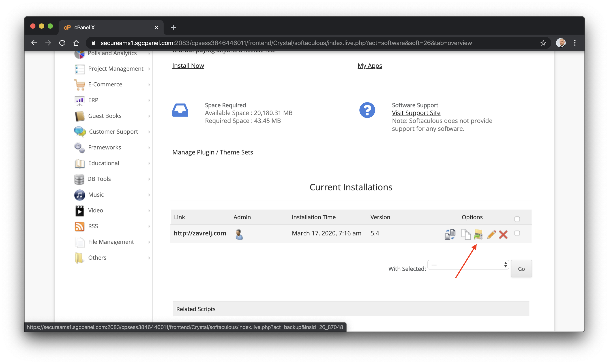This screenshot has width=609, height=364.
Task: Click the RSS feed icon
Action: pyautogui.click(x=79, y=226)
